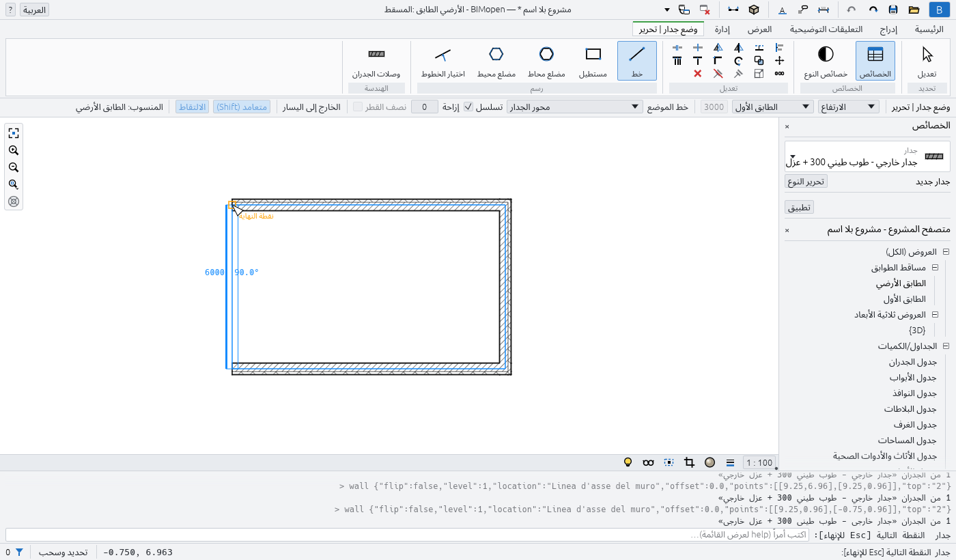Image resolution: width=956 pixels, height=560 pixels.
Task: Toggle the Radius (نصف القطر) checkbox
Action: point(358,107)
